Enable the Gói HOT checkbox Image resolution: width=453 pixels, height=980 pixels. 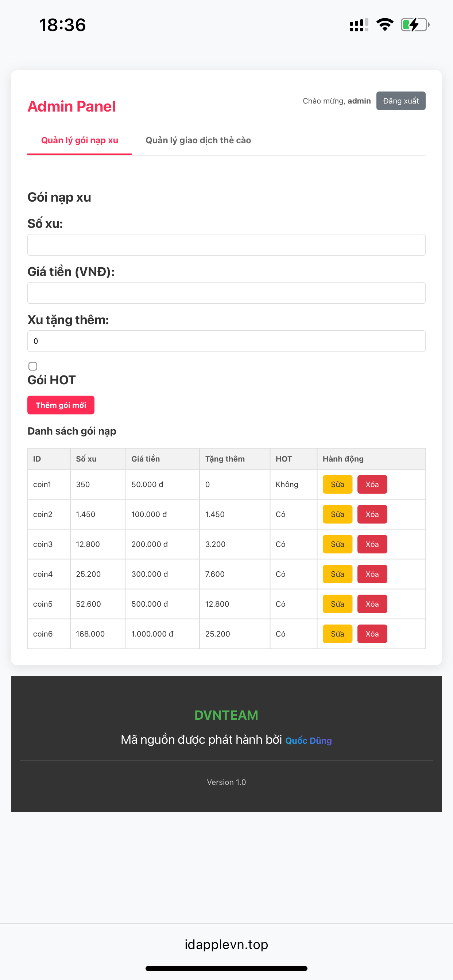pyautogui.click(x=33, y=366)
